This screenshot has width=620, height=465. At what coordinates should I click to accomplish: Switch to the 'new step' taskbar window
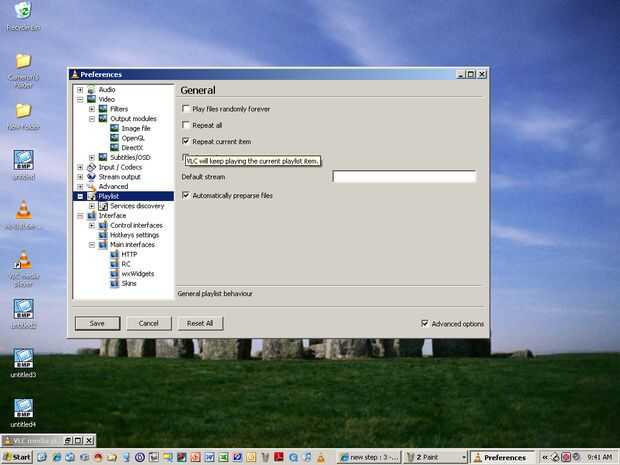click(369, 457)
